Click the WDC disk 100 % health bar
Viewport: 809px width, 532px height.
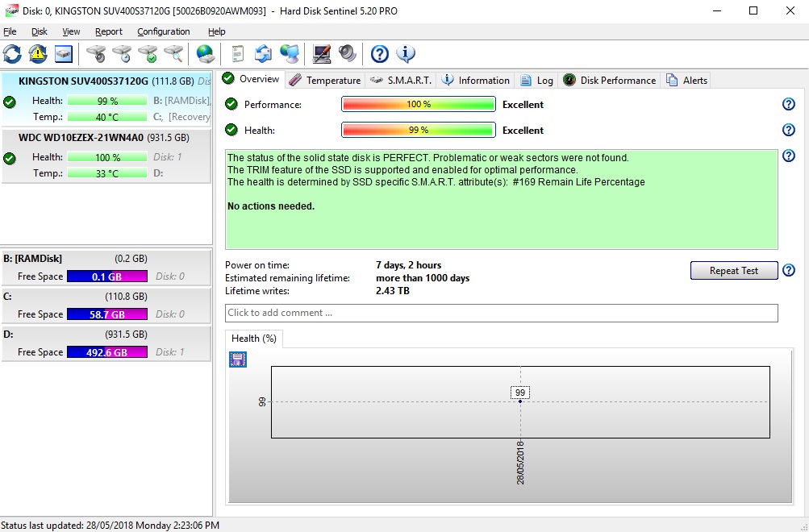point(107,156)
